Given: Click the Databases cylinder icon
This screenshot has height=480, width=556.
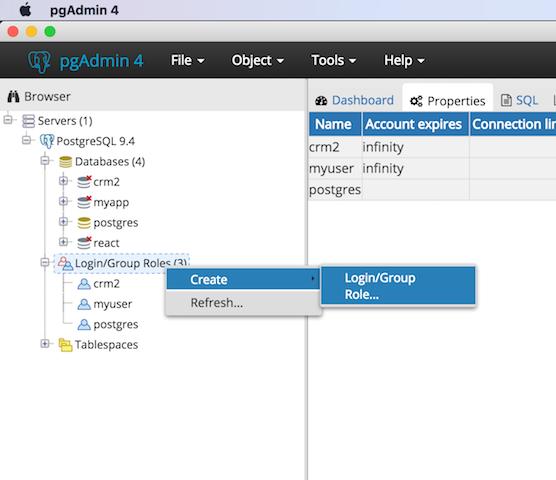Looking at the screenshot, I should [65, 162].
